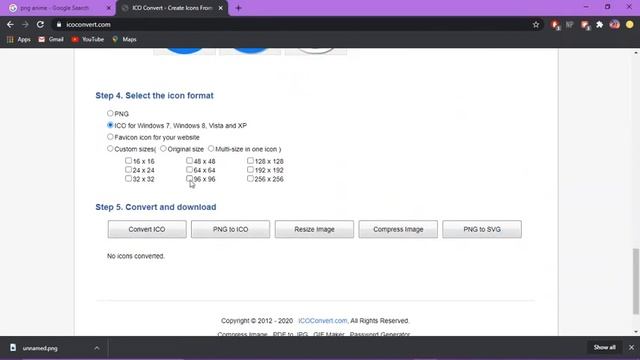Close the downloads bar
The width and height of the screenshot is (640, 360).
(x=631, y=347)
